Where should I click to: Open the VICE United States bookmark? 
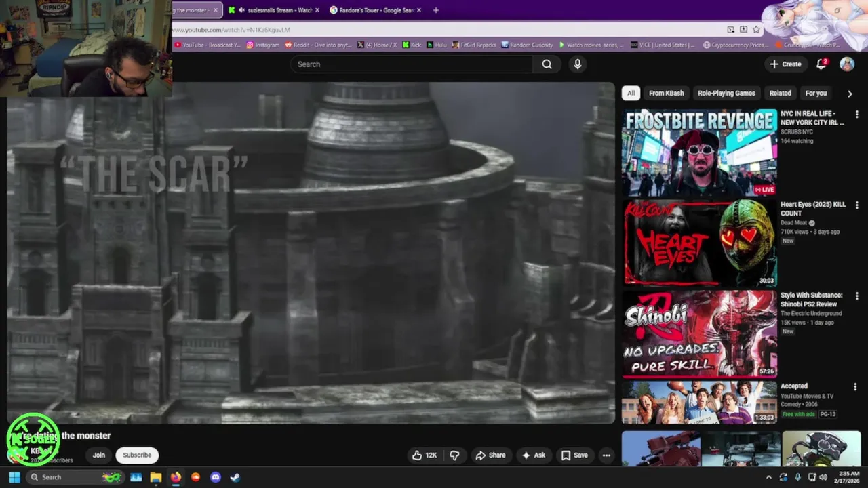pyautogui.click(x=663, y=45)
